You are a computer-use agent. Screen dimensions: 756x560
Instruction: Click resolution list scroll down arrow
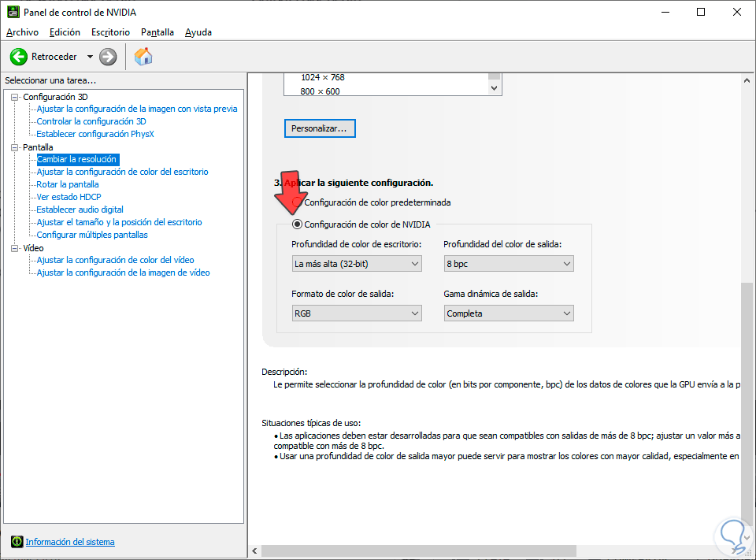pos(495,87)
